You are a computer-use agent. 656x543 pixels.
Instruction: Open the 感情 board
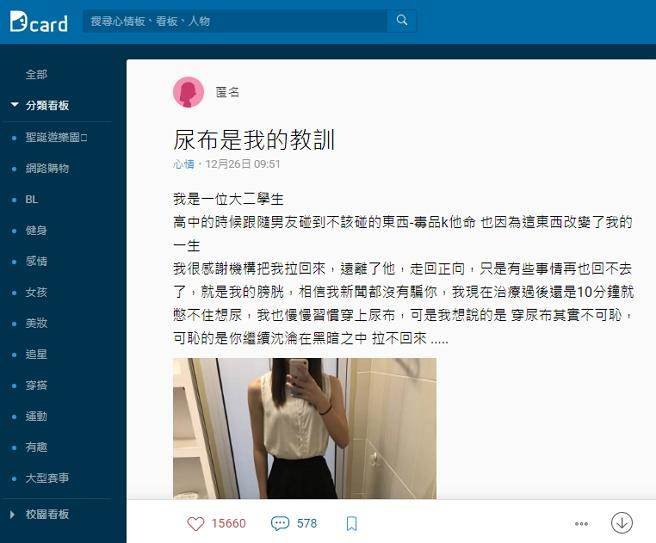(36, 261)
